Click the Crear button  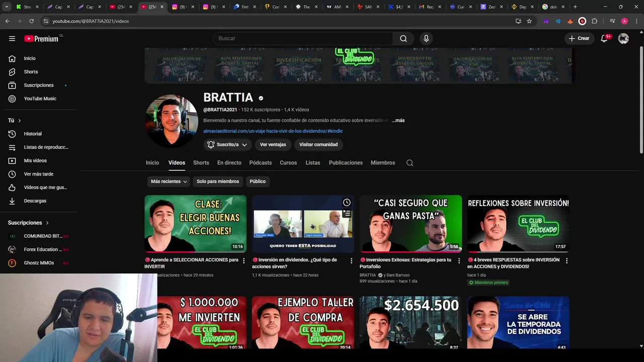[x=579, y=38]
